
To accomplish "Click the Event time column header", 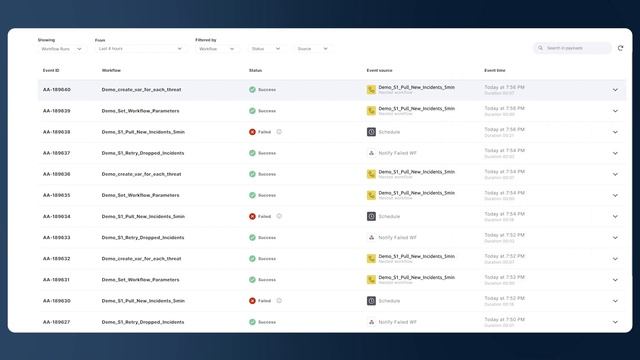I will [x=495, y=70].
